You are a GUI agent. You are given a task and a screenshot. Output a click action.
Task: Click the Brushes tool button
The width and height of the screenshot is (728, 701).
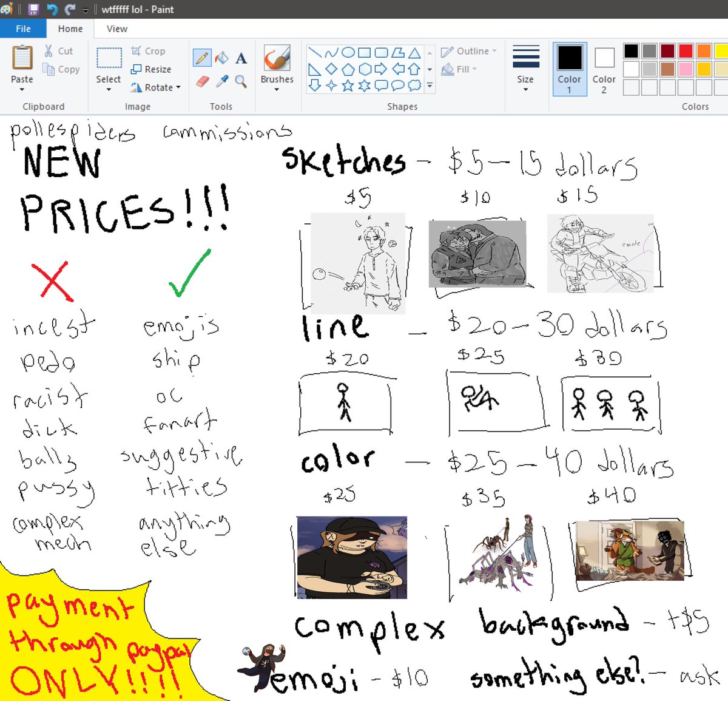[277, 59]
